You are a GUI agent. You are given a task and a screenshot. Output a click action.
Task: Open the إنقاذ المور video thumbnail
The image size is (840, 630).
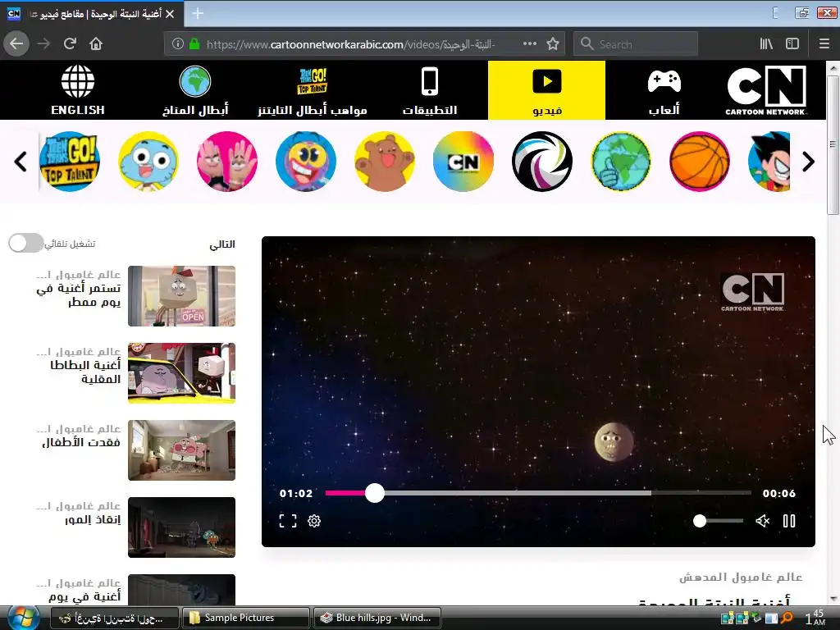(x=181, y=527)
